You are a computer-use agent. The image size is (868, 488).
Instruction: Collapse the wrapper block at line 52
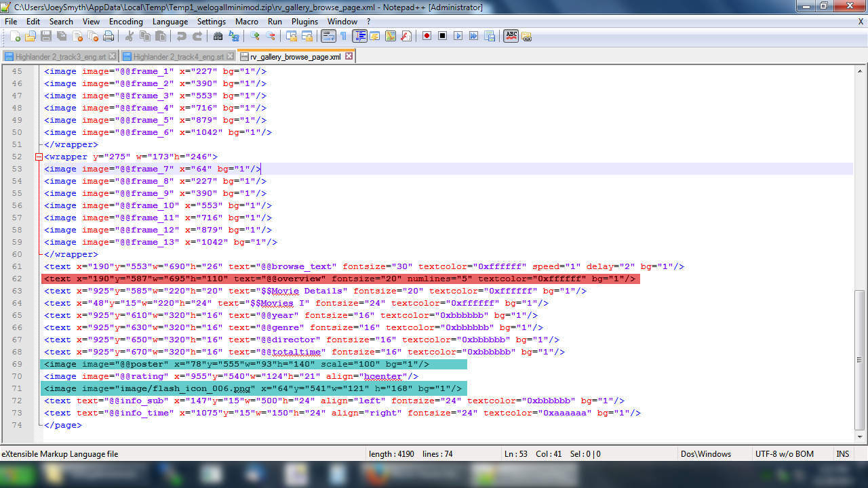(x=39, y=157)
